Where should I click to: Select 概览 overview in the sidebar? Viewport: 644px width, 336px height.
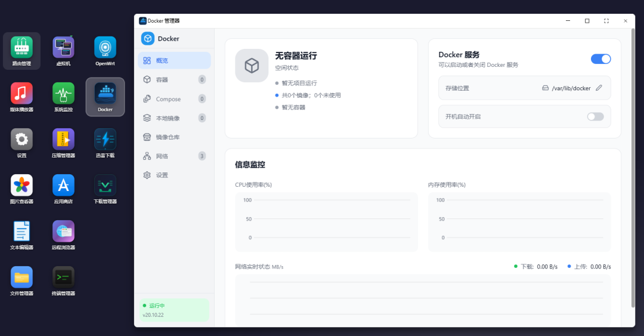(x=174, y=60)
